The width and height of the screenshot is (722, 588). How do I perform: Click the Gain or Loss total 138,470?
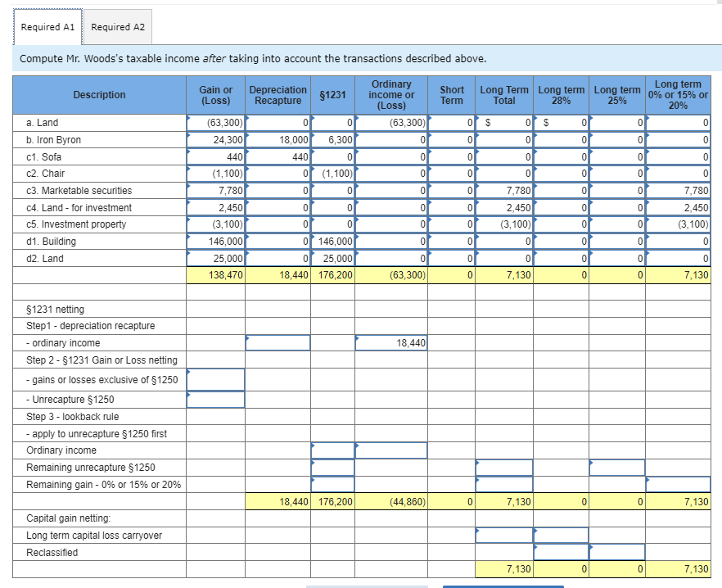click(215, 275)
